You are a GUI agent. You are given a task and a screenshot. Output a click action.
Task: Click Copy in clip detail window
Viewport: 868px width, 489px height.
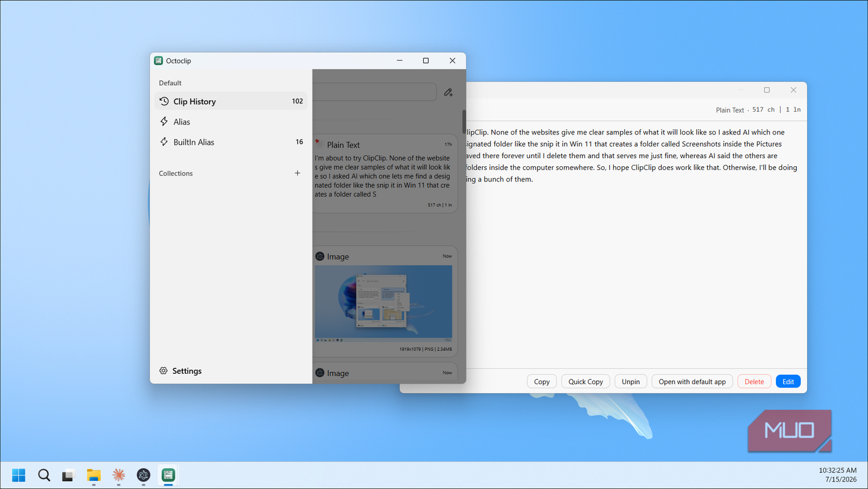542,381
